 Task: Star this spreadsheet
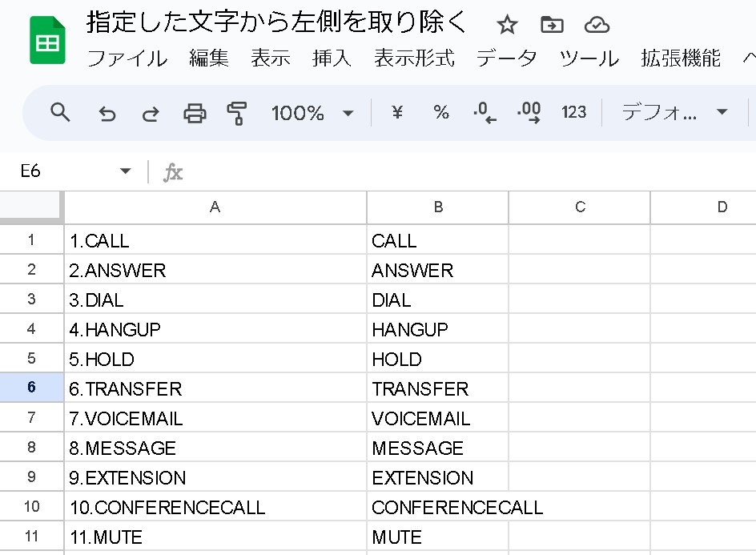(508, 25)
